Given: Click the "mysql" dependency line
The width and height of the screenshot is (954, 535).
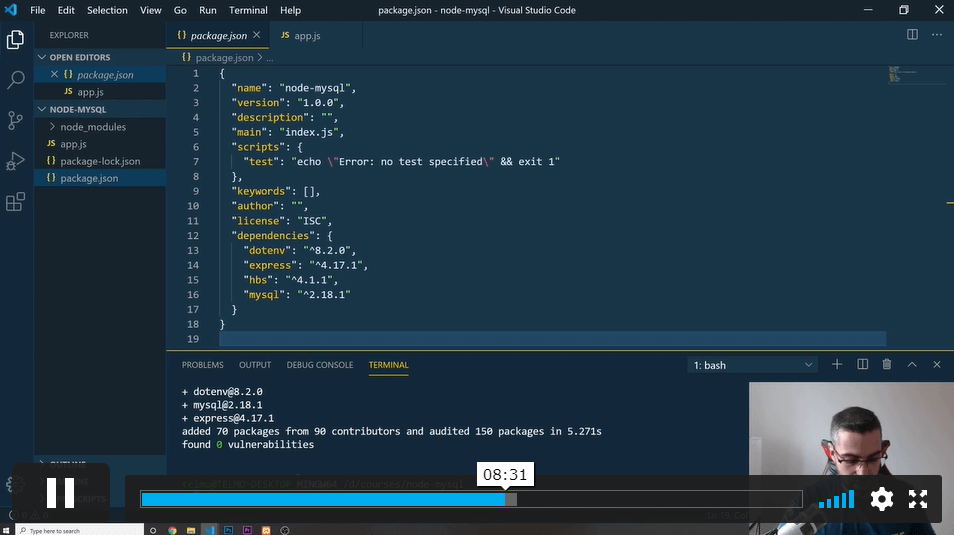Looking at the screenshot, I should click(297, 295).
